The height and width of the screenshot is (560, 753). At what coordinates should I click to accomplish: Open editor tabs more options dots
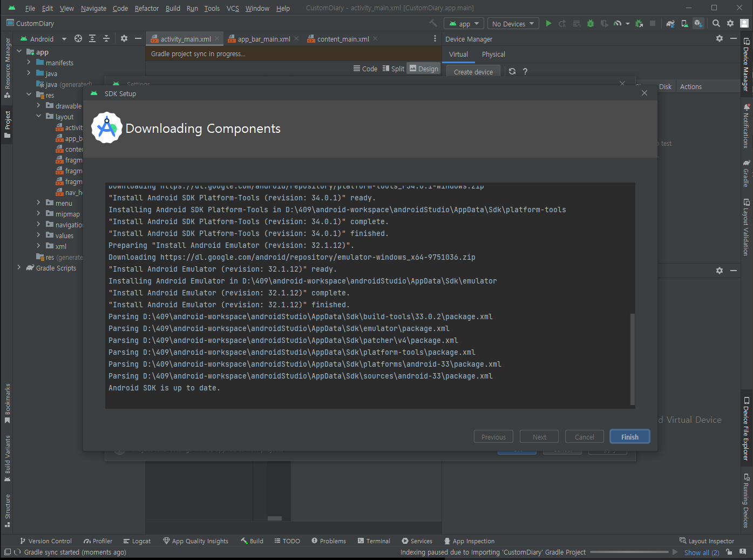coord(435,38)
